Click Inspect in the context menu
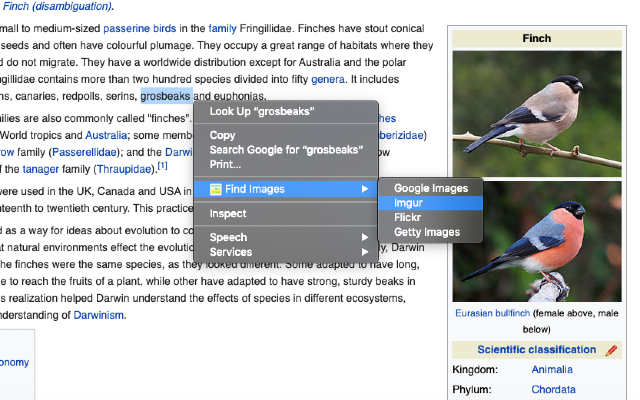The width and height of the screenshot is (640, 400). (x=228, y=213)
